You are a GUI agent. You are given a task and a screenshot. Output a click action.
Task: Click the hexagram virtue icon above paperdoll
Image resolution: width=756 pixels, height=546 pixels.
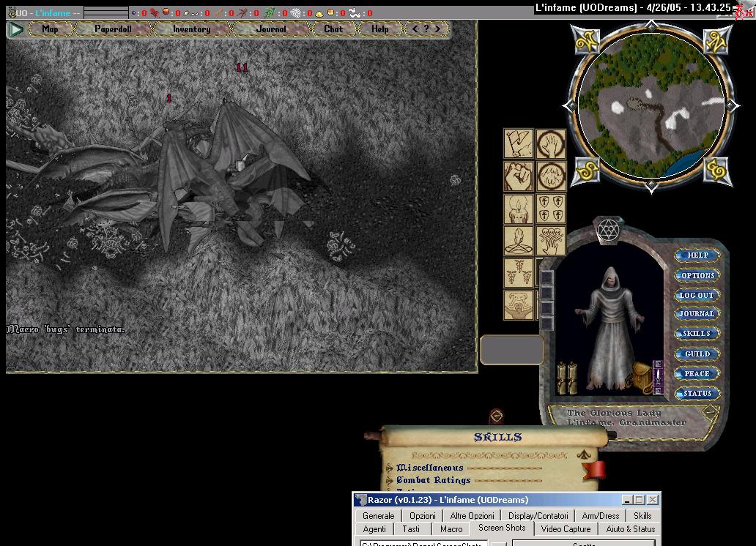point(608,230)
